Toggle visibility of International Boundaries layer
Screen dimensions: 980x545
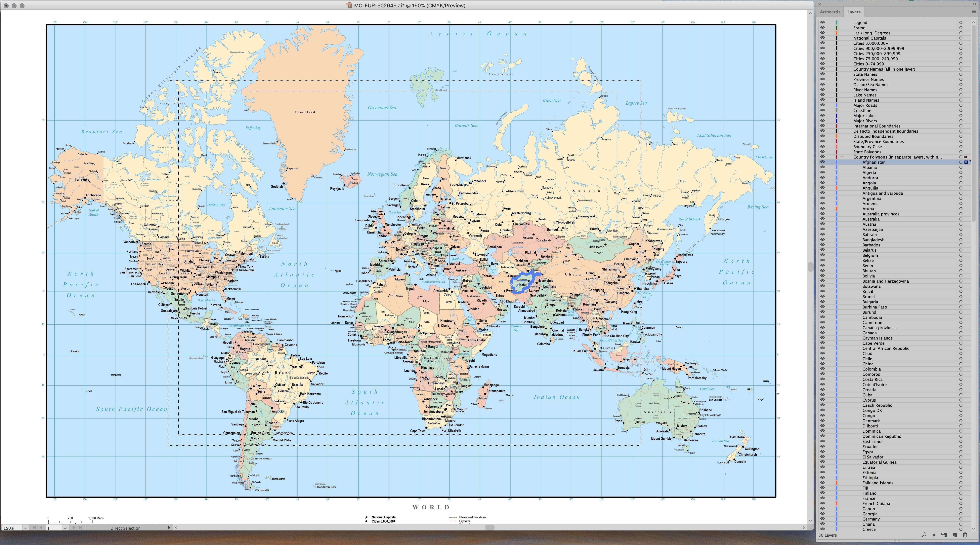823,126
